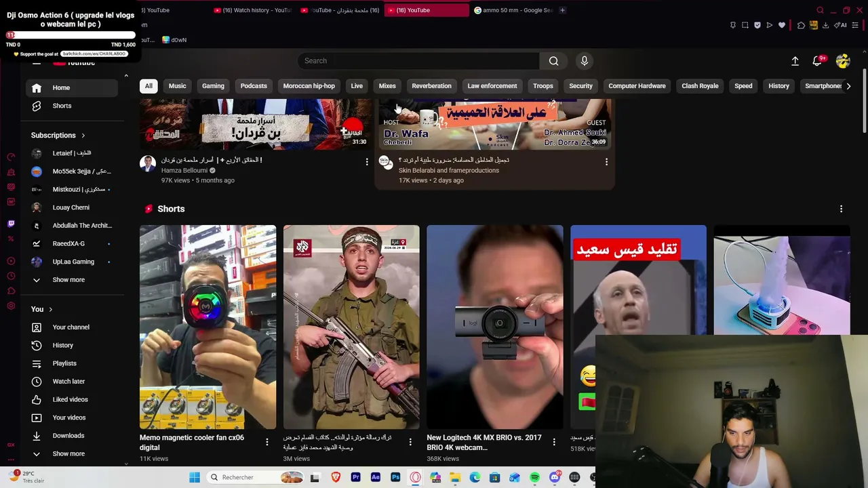The image size is (868, 488).
Task: Show more filter chips with right arrow
Action: click(848, 86)
